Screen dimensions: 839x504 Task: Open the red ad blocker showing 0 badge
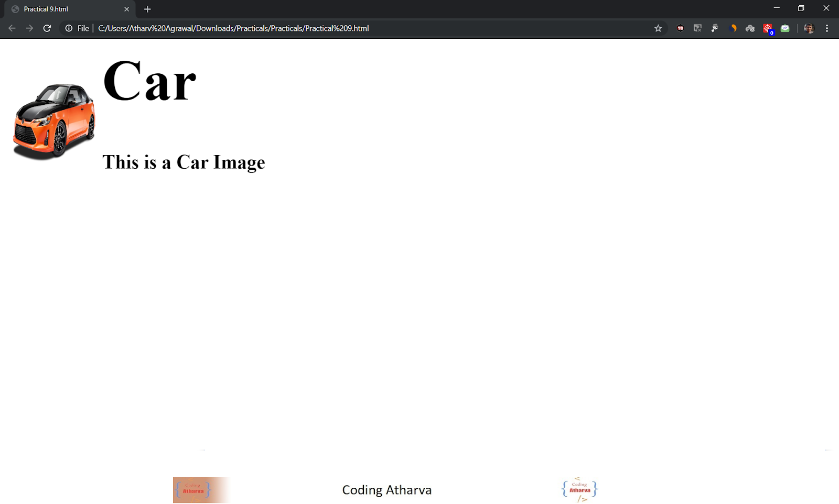(x=768, y=28)
